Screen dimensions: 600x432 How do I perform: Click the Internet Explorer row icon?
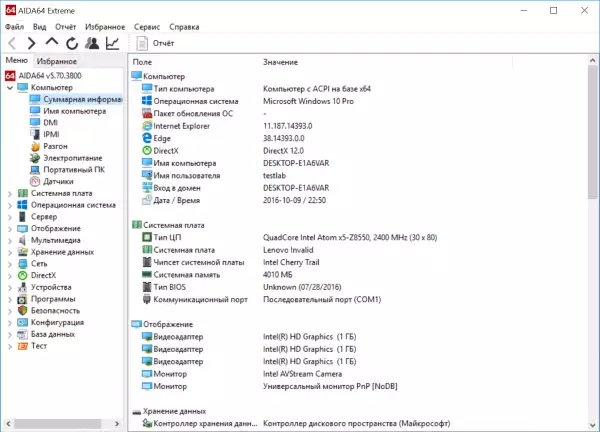tap(147, 126)
